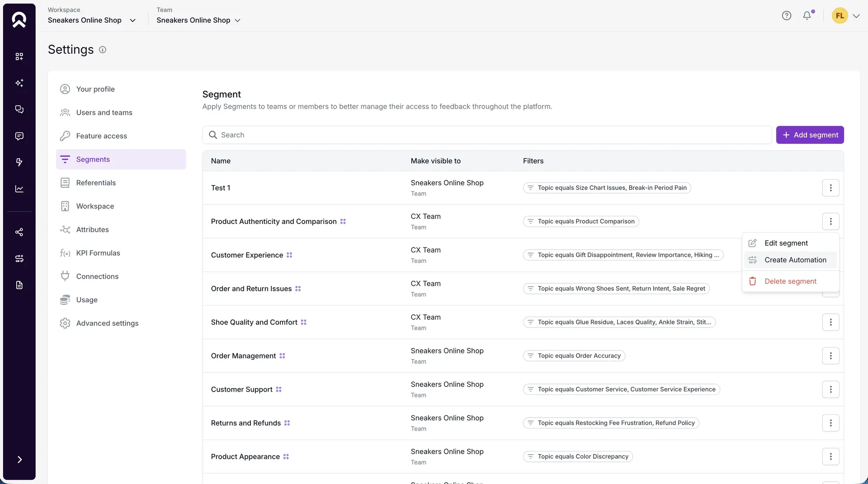This screenshot has height=484, width=868.
Task: Open the analytics chart sidebar icon
Action: tap(19, 189)
